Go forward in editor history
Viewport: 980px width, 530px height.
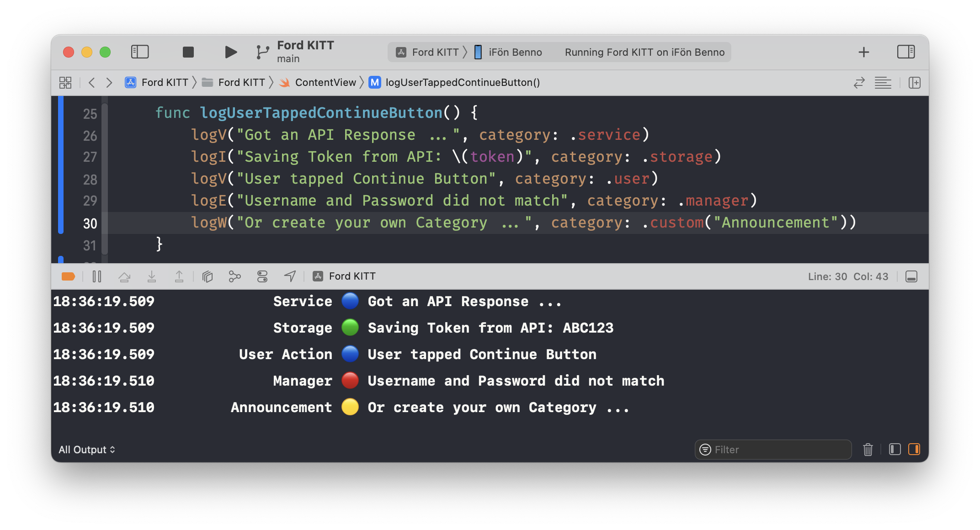coord(109,83)
